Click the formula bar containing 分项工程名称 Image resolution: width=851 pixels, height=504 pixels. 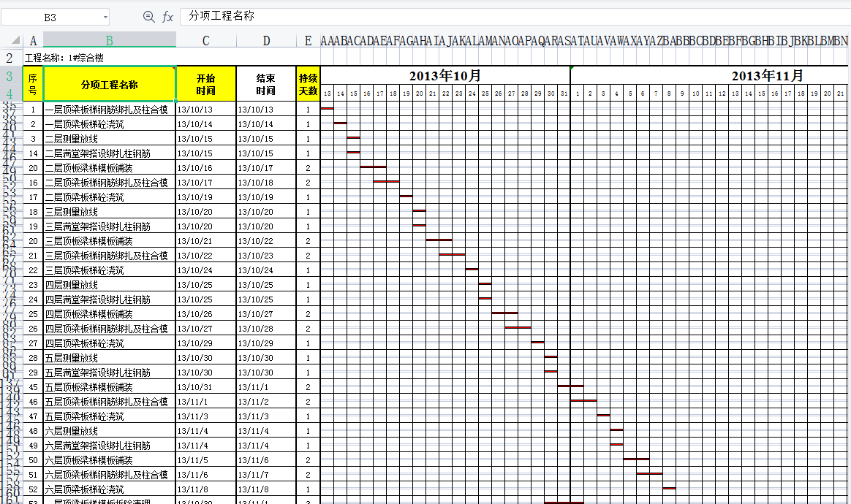point(515,16)
